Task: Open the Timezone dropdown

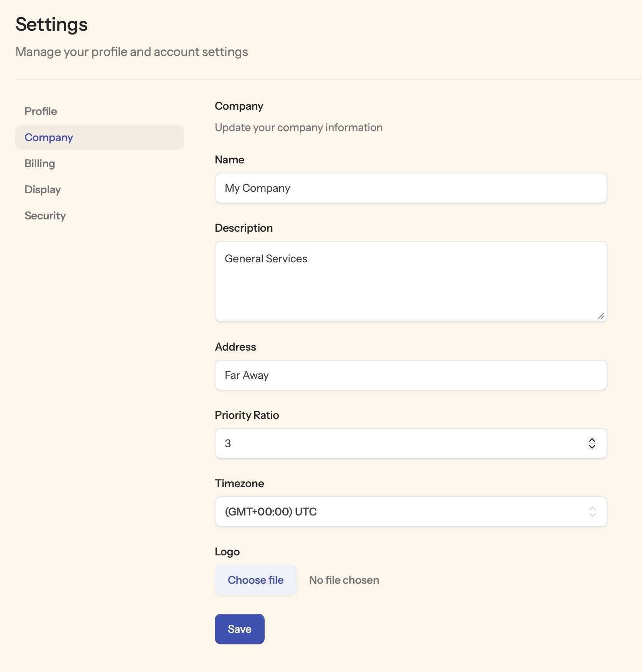Action: [411, 512]
